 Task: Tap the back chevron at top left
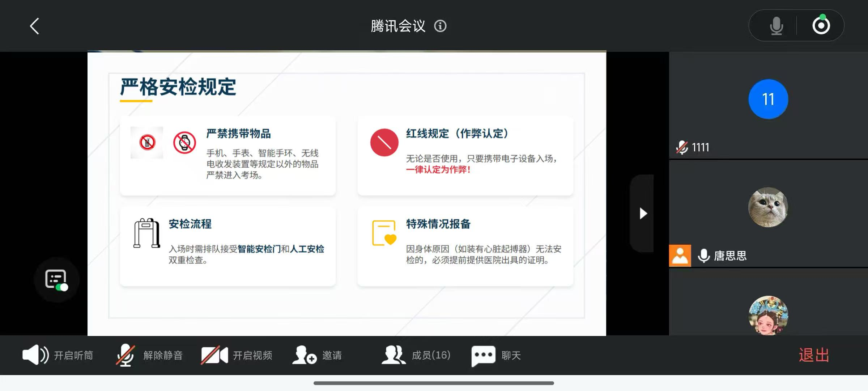point(34,26)
